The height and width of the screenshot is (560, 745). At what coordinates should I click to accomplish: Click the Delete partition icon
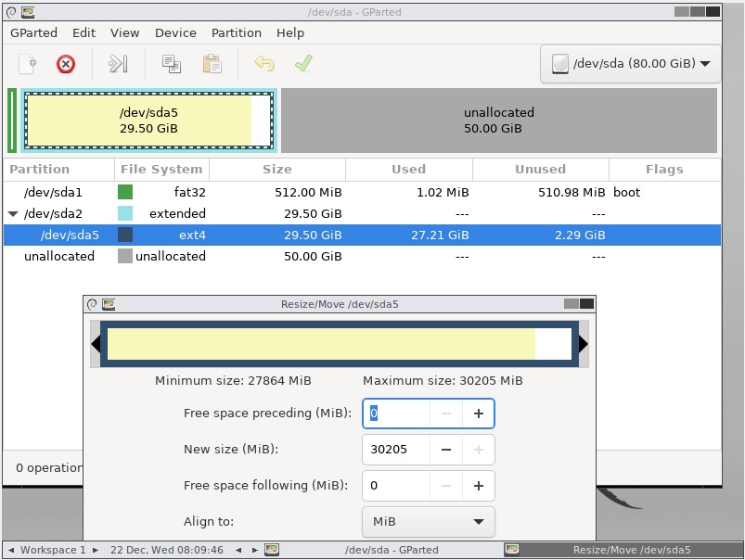pyautogui.click(x=63, y=64)
